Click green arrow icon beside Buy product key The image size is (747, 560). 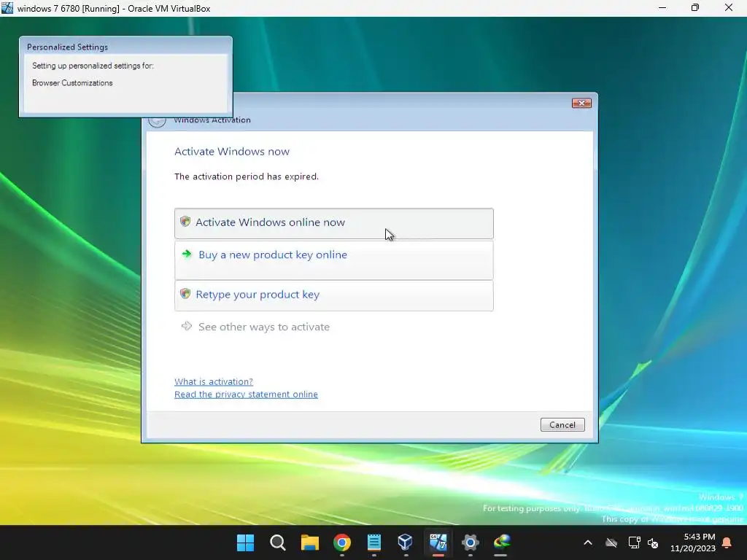(x=187, y=254)
